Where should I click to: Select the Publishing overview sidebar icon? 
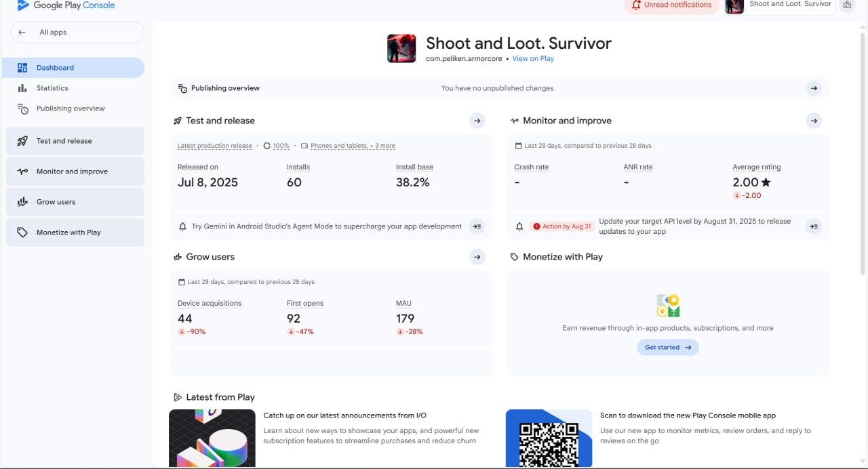pyautogui.click(x=22, y=108)
